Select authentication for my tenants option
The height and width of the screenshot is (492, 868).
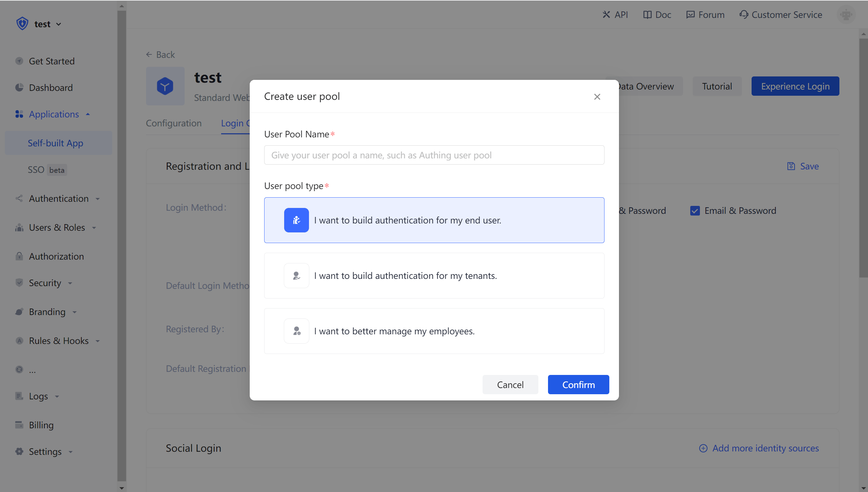(x=434, y=275)
